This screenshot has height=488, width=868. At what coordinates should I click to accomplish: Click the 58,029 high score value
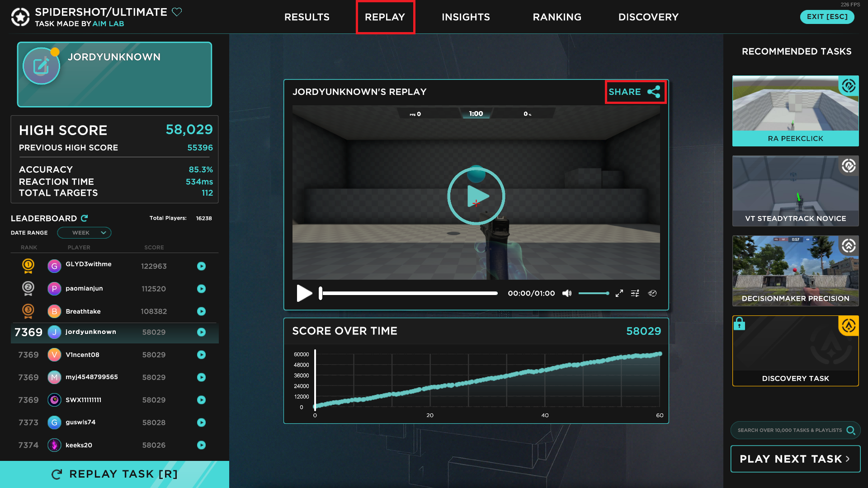tap(189, 130)
